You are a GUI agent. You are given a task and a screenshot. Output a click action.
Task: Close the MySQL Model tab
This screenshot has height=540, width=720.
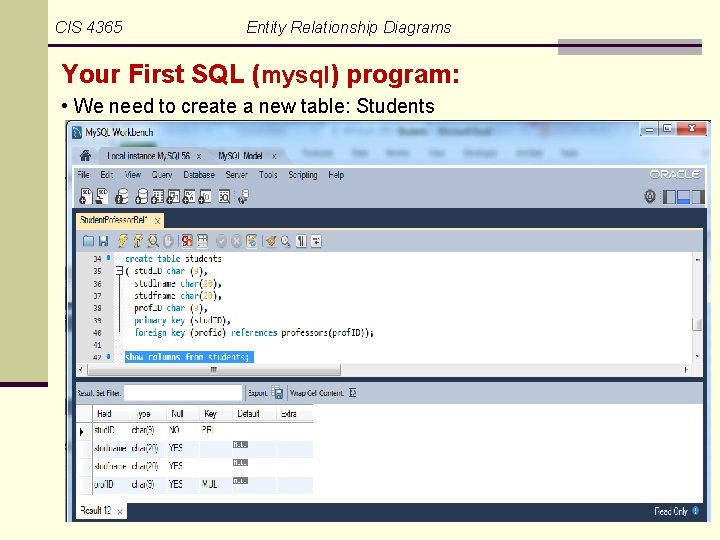coord(274,157)
